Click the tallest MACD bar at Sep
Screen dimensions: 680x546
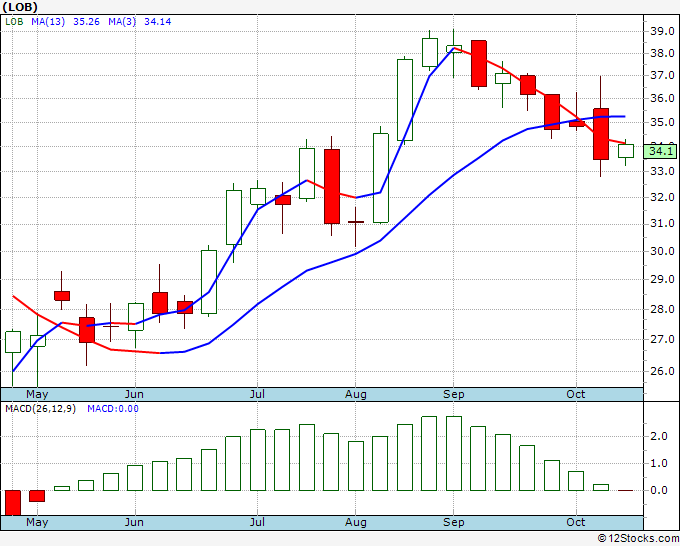454,453
